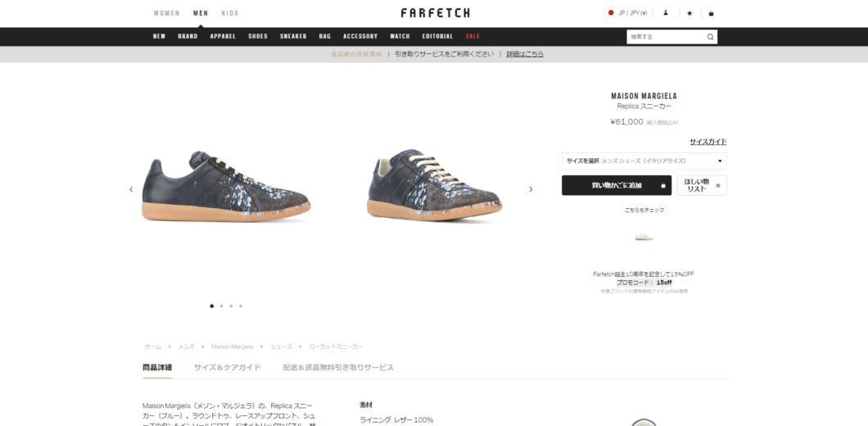Add item to shopping bag button
The height and width of the screenshot is (426, 868).
point(617,186)
